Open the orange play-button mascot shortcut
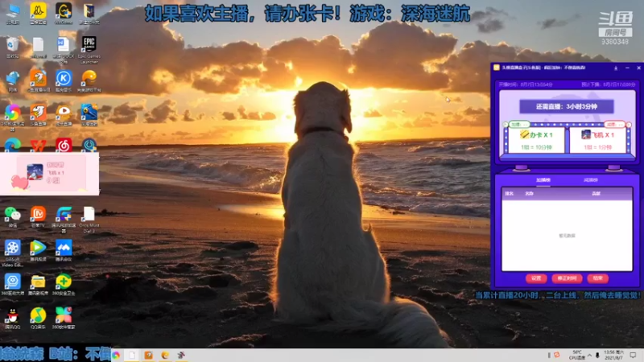Screen dimensions: 644x362 (x=64, y=114)
